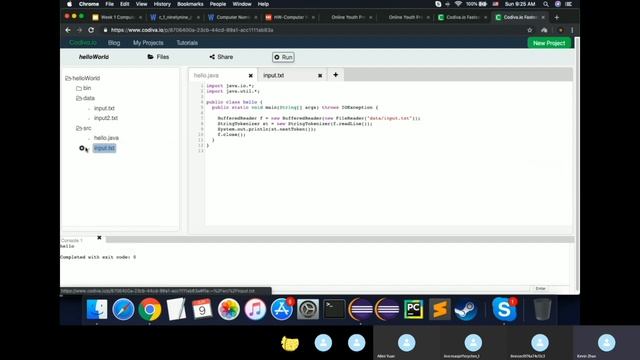Add a new editor tab with plus
The width and height of the screenshot is (640, 360).
336,75
